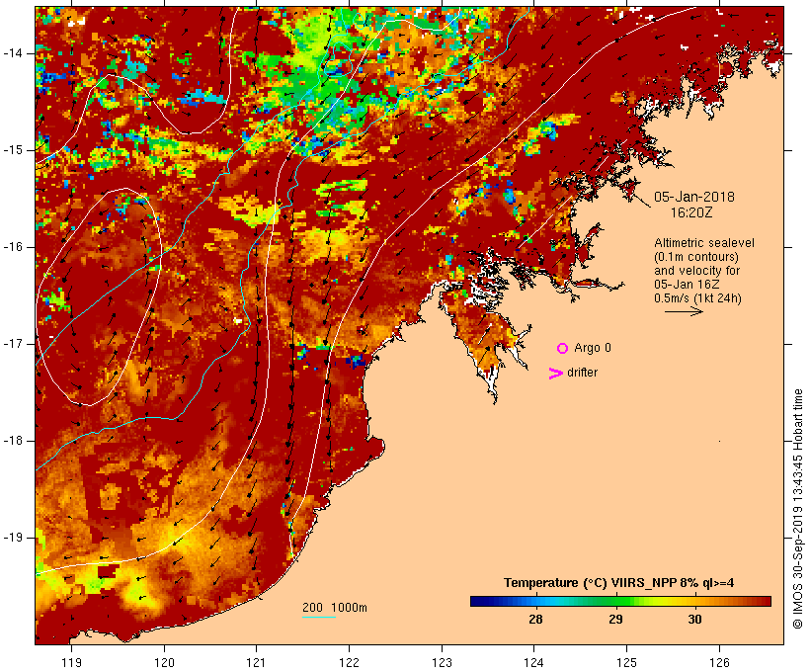This screenshot has height=672, width=810.
Task: Click the IMOS copyright timestamp text
Action: pyautogui.click(x=797, y=509)
